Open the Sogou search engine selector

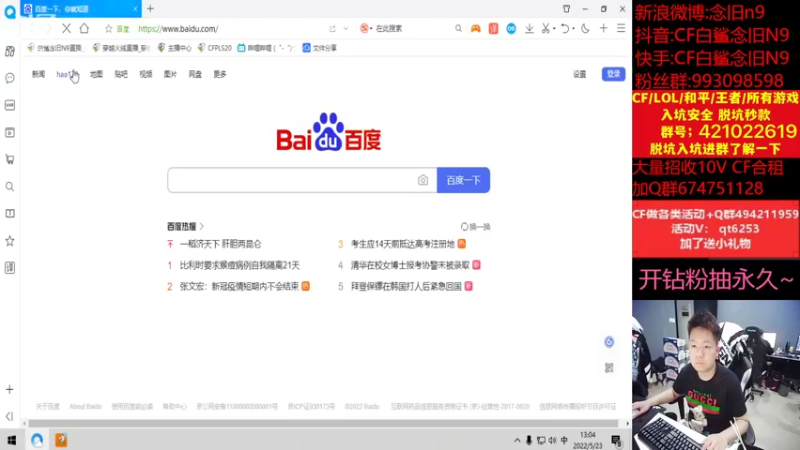tap(366, 29)
